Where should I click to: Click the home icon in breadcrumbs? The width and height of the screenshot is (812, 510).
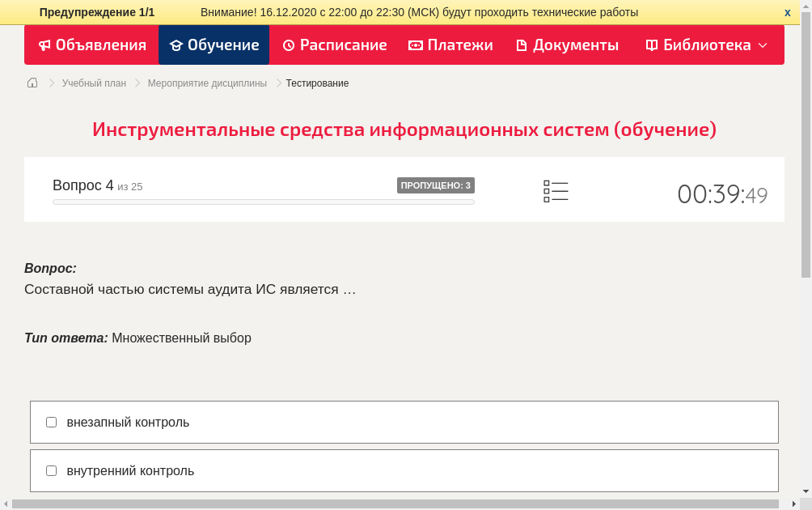(32, 83)
